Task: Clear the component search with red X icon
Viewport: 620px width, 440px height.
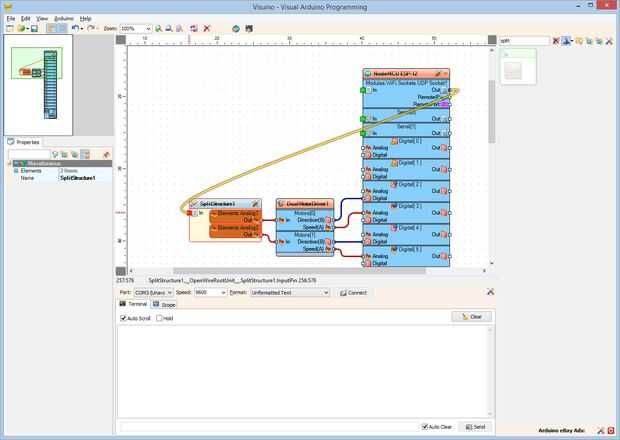Action: coord(556,41)
